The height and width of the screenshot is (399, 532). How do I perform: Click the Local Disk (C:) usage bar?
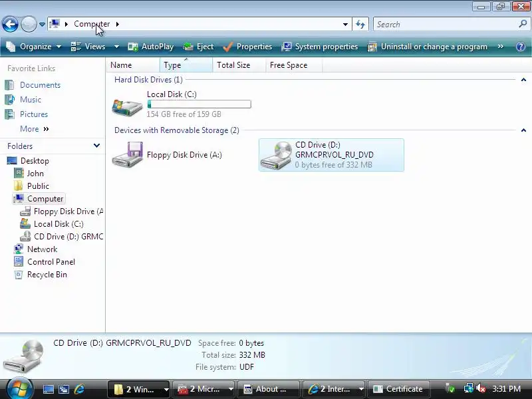199,104
